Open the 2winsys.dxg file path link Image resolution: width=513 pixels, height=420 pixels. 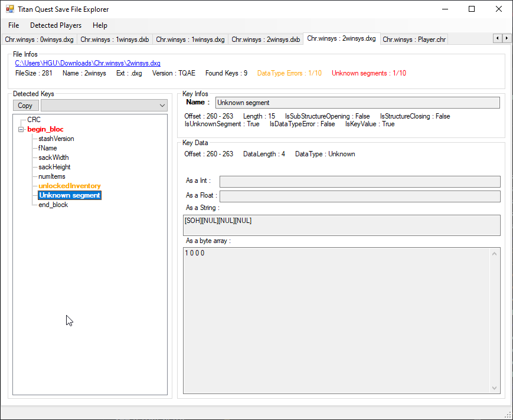click(88, 63)
